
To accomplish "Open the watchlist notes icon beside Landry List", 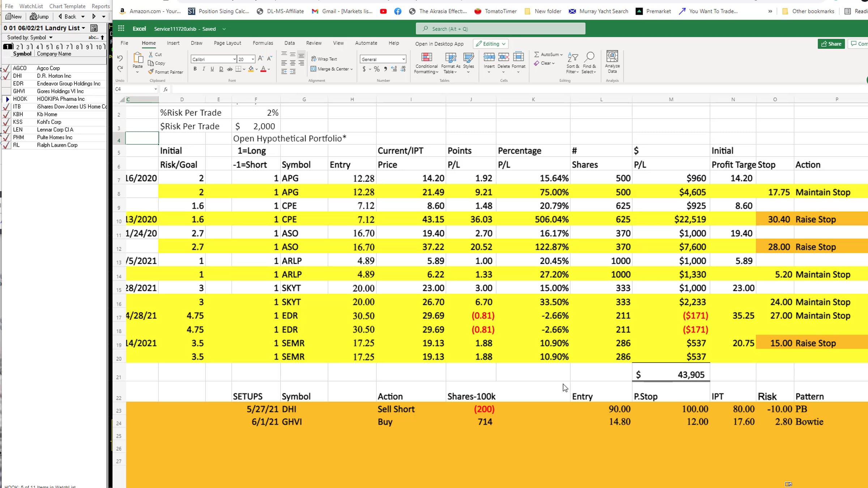I will tap(94, 28).
